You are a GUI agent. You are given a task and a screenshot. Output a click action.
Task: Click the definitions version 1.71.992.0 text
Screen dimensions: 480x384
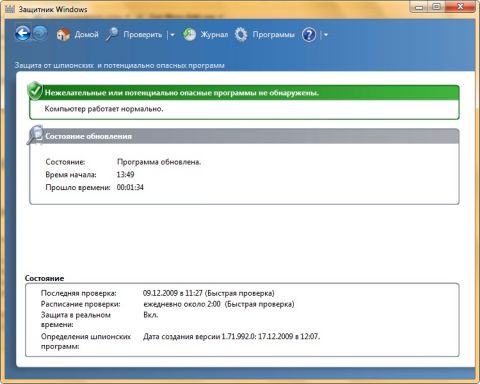231,337
